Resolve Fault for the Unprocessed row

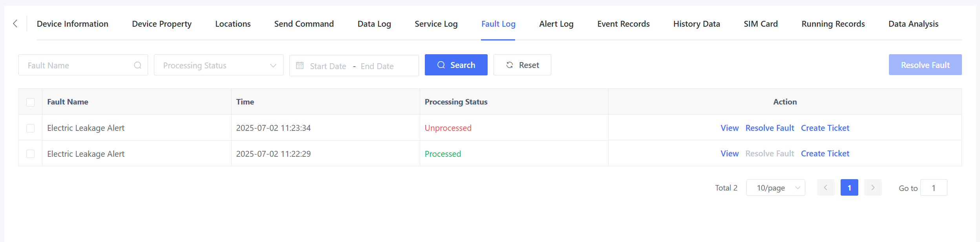[x=769, y=128]
